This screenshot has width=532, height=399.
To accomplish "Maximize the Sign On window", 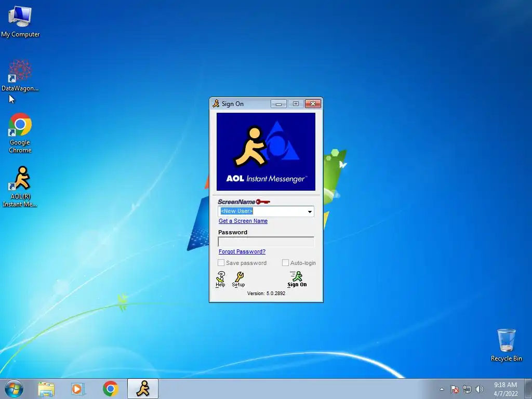I will [296, 104].
